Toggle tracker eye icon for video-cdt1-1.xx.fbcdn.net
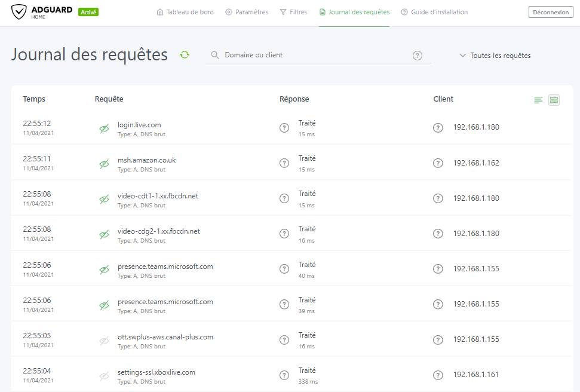Image resolution: width=580 pixels, height=392 pixels. tap(105, 200)
